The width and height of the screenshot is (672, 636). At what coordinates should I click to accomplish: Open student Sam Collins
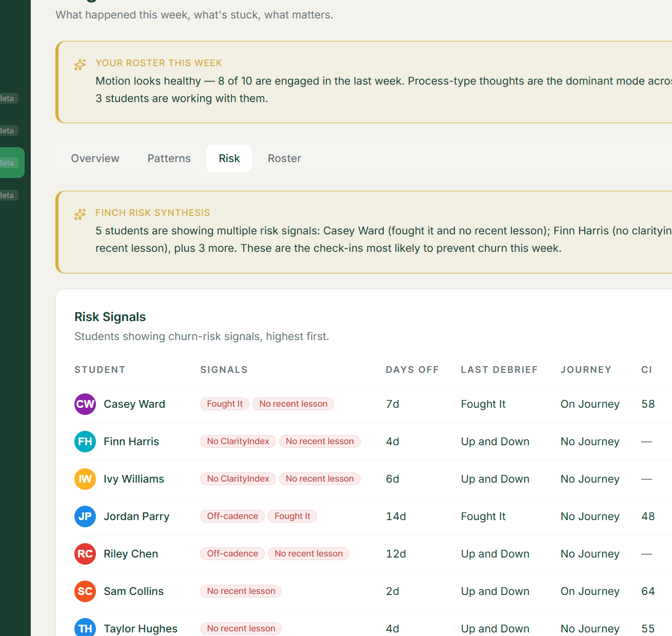coord(133,591)
